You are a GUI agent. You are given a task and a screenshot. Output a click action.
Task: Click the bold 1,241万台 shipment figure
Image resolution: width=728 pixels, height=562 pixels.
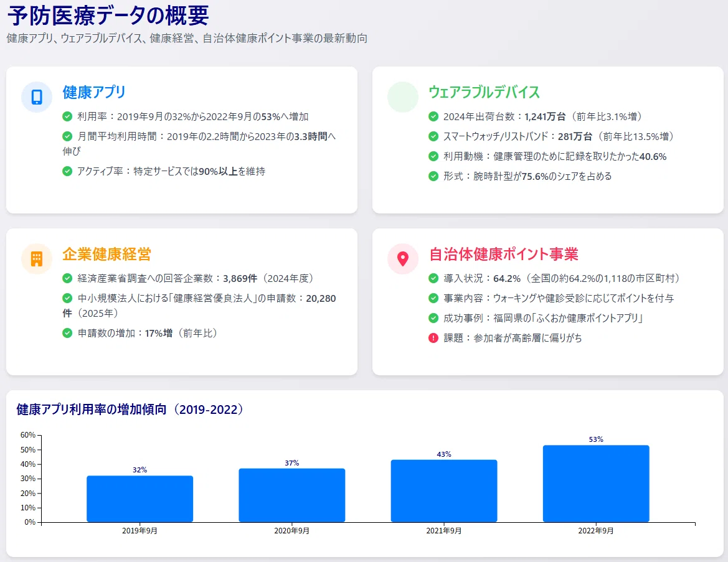click(x=545, y=116)
